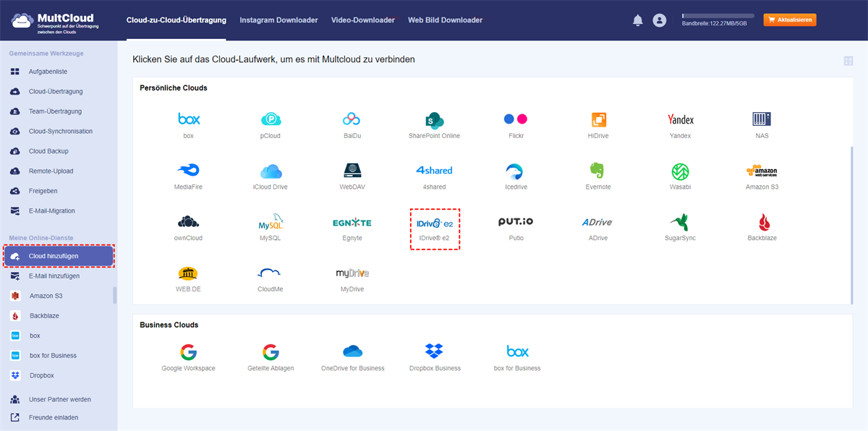Click the bandwidth usage progress bar
The image size is (868, 431).
[x=718, y=15]
